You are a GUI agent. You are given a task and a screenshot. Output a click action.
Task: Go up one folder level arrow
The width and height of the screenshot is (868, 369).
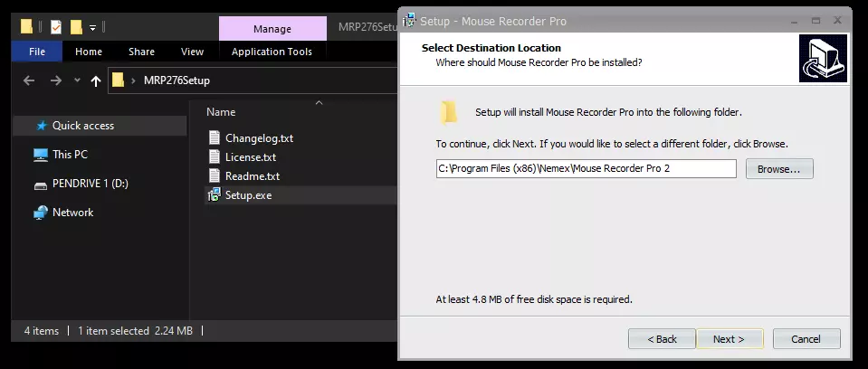tap(96, 80)
